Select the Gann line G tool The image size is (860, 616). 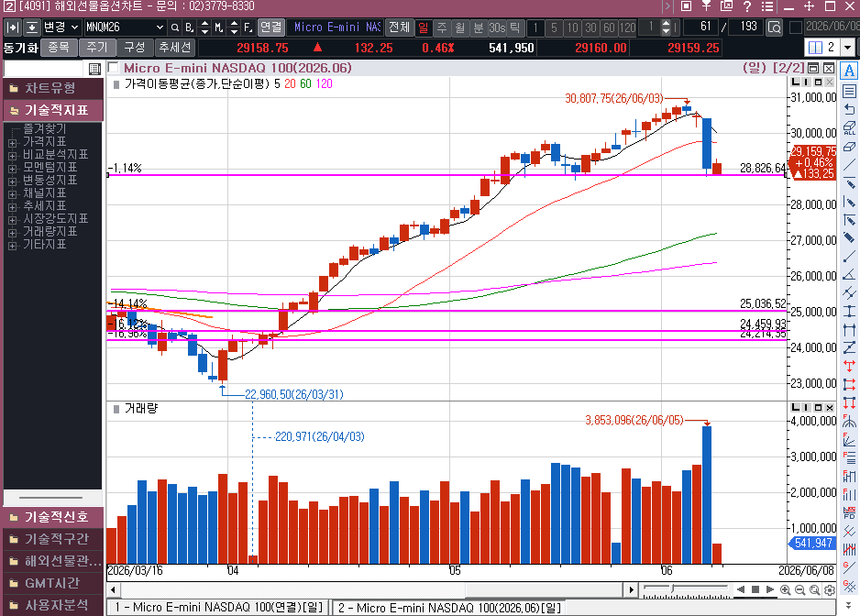[849, 567]
